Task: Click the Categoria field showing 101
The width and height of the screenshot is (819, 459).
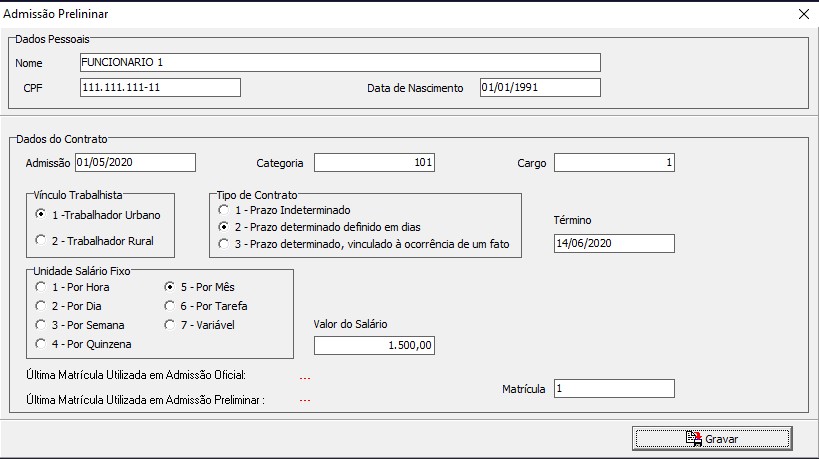Action: pos(374,162)
